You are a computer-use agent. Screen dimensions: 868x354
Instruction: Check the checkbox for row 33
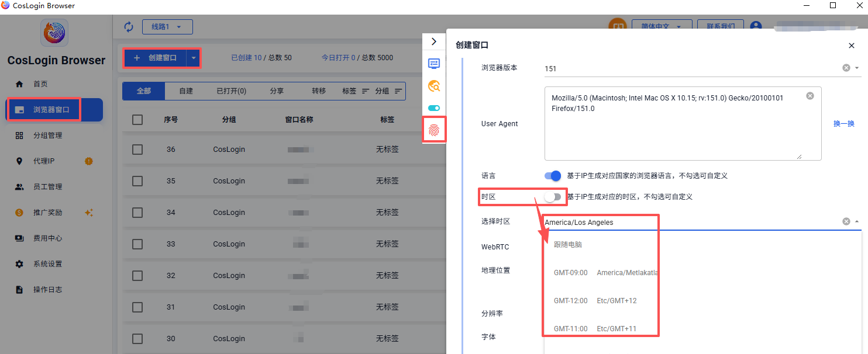137,244
